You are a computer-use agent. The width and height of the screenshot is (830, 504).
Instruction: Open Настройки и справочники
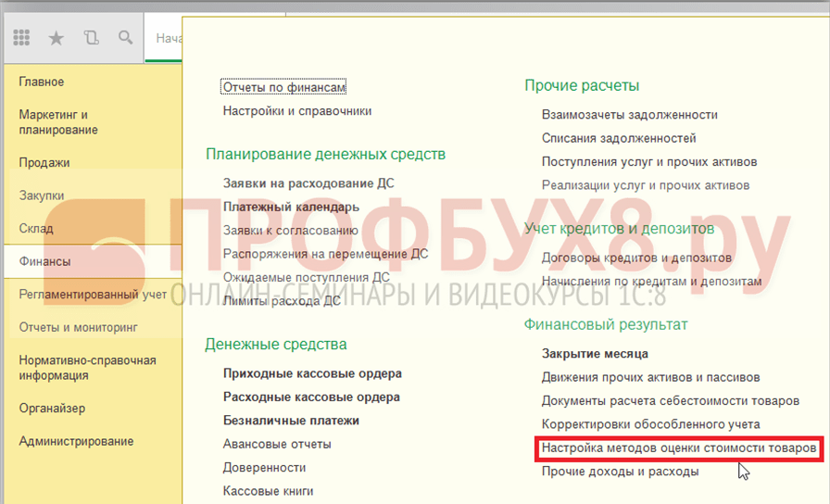pos(297,111)
